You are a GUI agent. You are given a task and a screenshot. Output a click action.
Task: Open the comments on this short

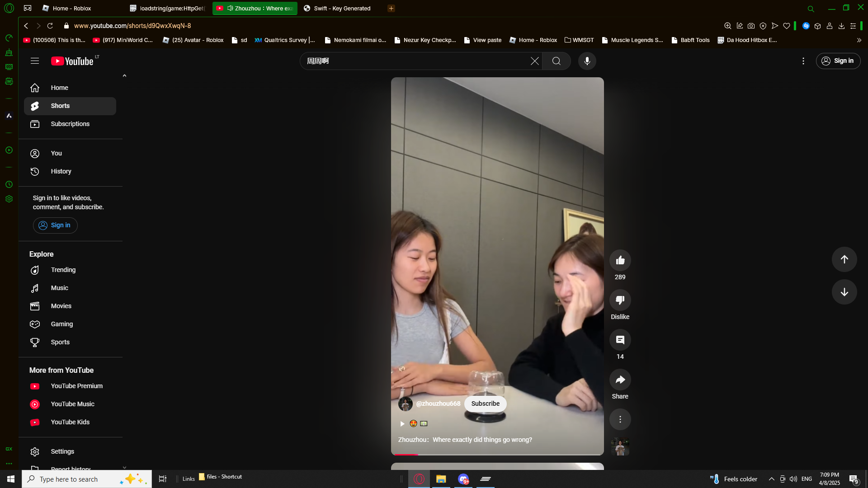pyautogui.click(x=620, y=340)
